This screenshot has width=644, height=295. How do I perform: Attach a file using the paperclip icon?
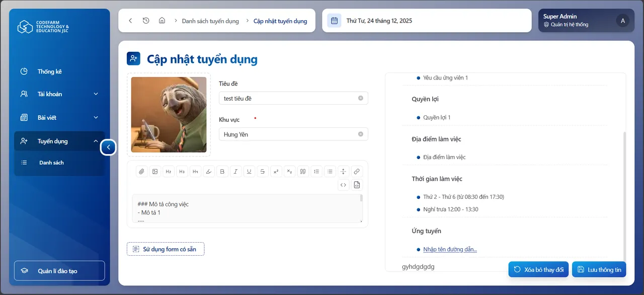click(141, 171)
